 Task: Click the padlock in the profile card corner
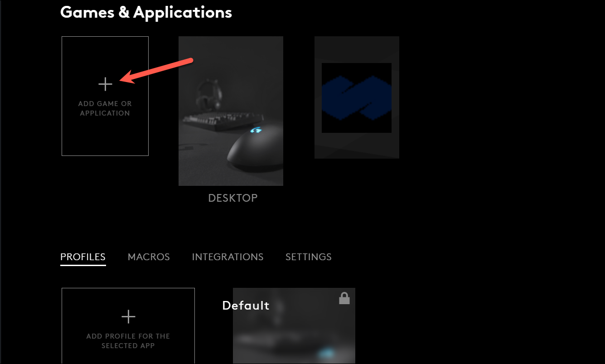344,298
